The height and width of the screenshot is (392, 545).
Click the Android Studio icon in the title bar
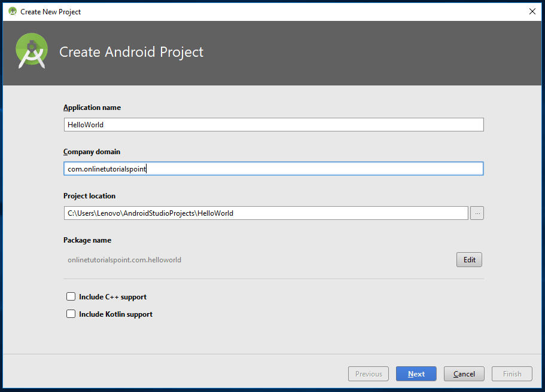(x=13, y=11)
